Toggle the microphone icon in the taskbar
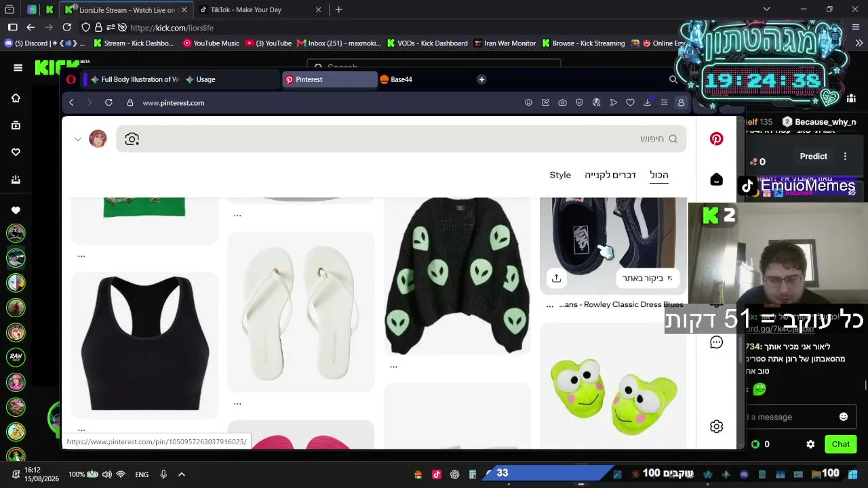The image size is (868, 488). [163, 474]
